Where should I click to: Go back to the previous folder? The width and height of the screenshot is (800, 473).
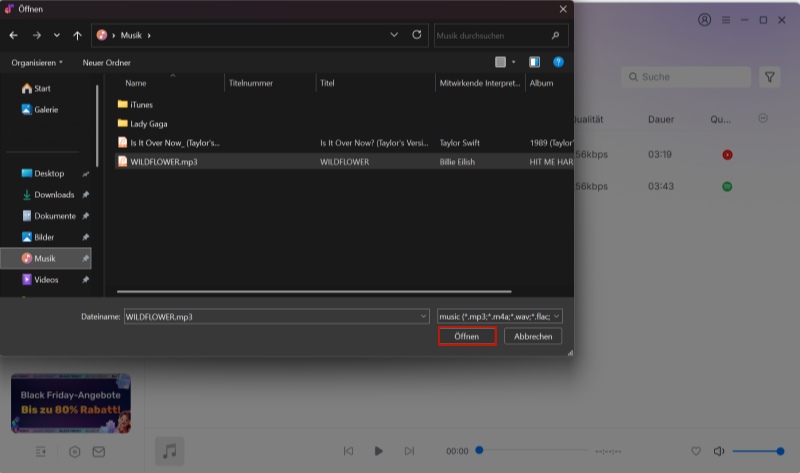(x=14, y=35)
